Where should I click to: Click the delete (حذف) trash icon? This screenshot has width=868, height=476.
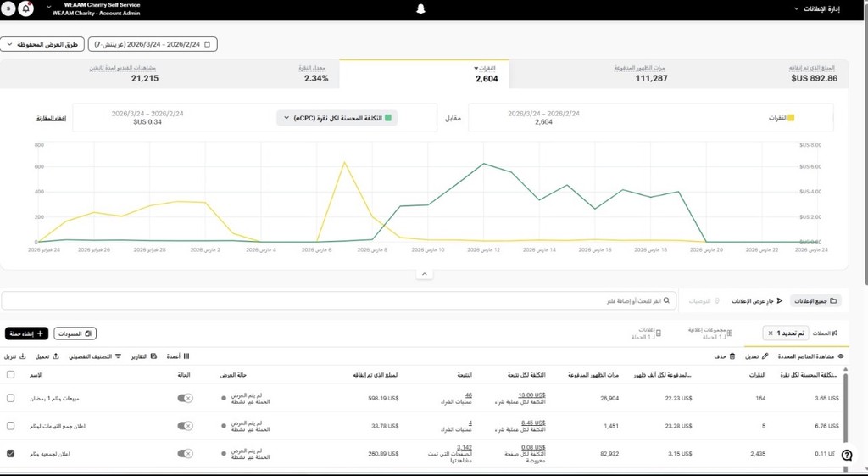click(732, 356)
